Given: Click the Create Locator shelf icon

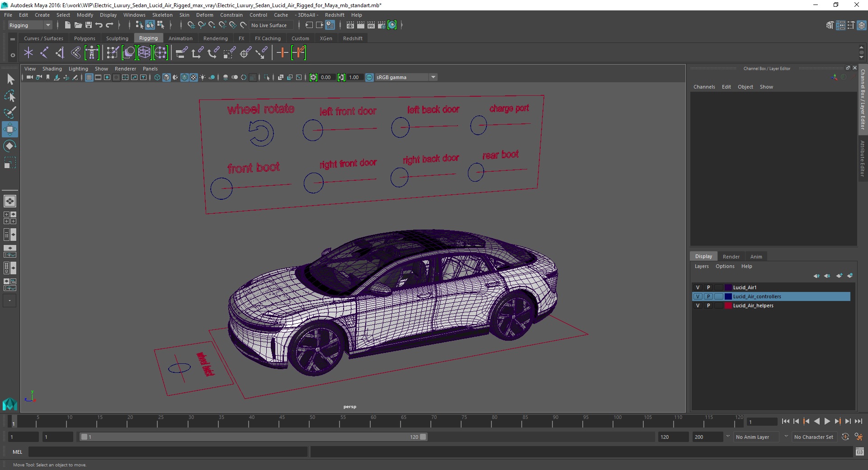Looking at the screenshot, I should pyautogui.click(x=28, y=53).
